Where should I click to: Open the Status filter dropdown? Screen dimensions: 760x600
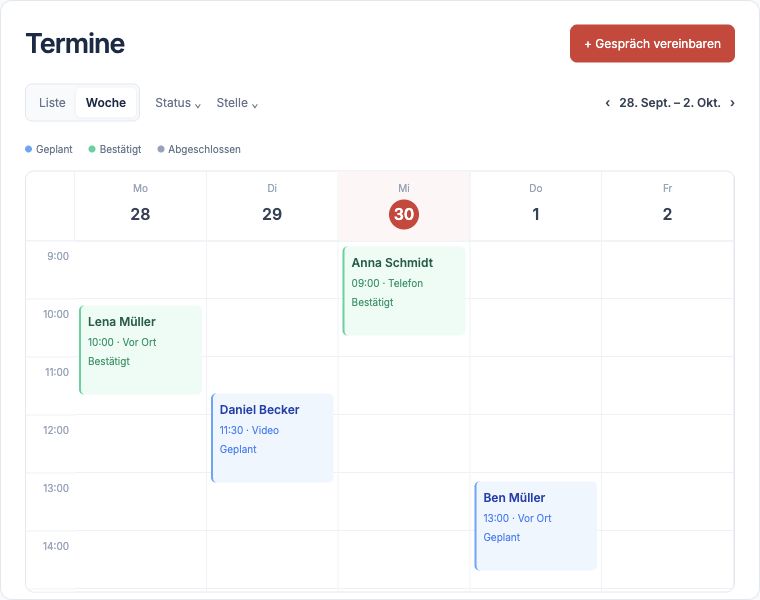177,103
